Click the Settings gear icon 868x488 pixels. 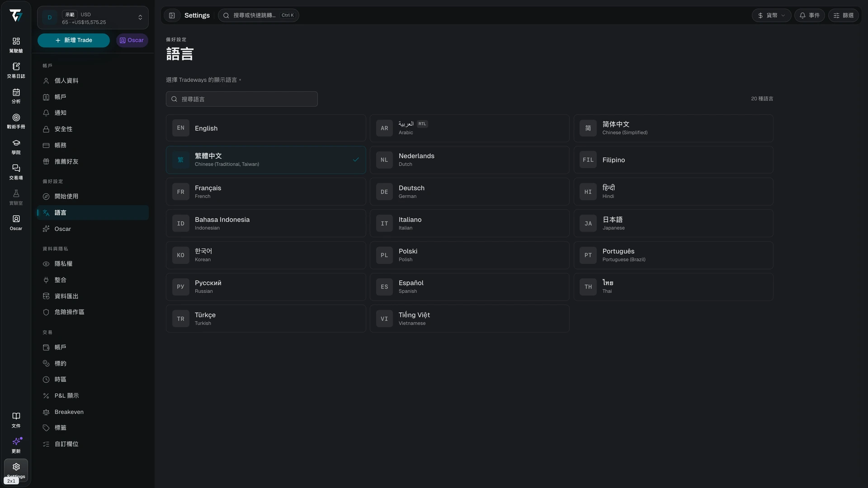pyautogui.click(x=16, y=467)
